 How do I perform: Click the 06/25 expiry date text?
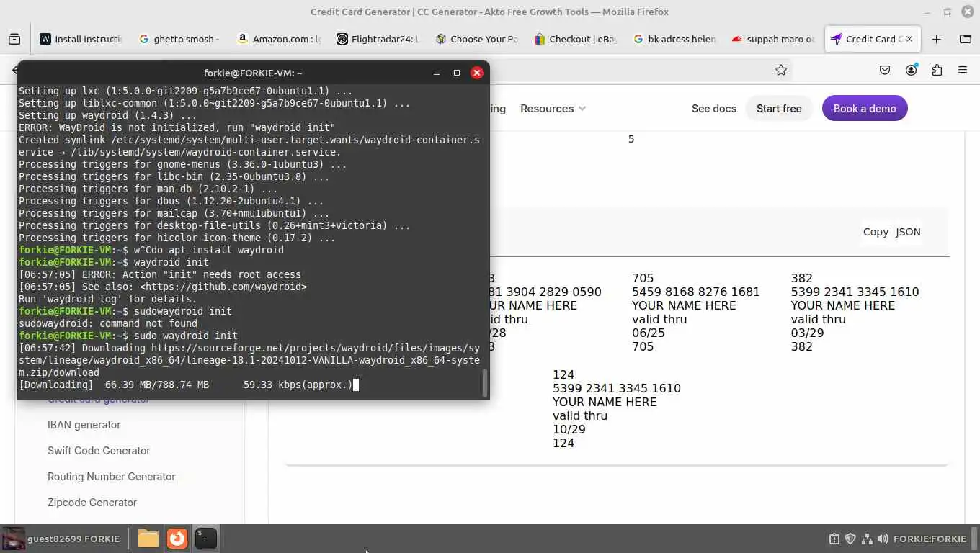tap(649, 333)
